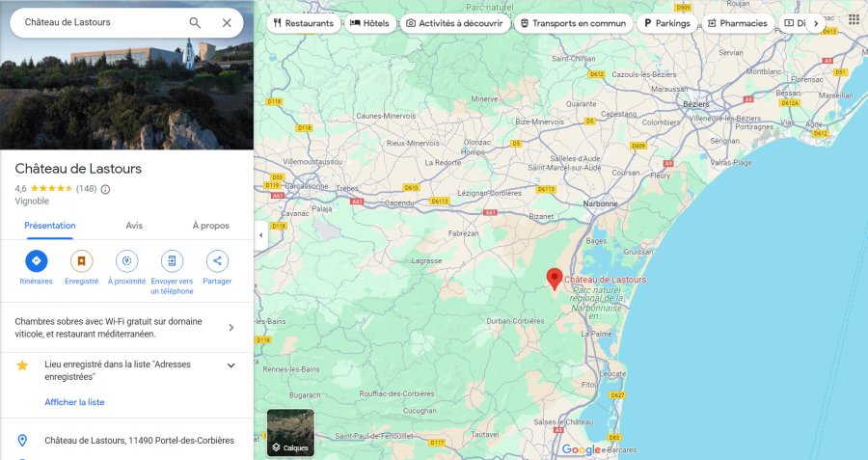The width and height of the screenshot is (868, 460).
Task: Select the Pharmacies filter chip
Action: point(738,23)
